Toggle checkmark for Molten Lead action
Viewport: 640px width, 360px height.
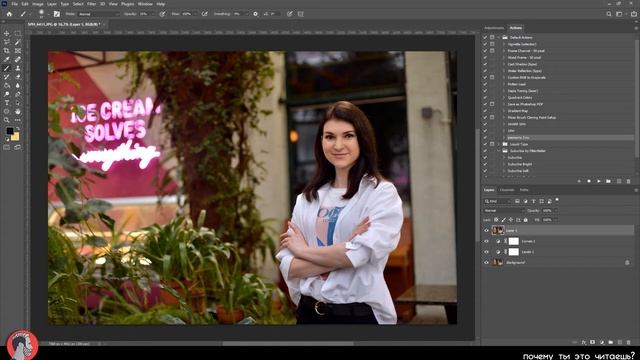[485, 84]
